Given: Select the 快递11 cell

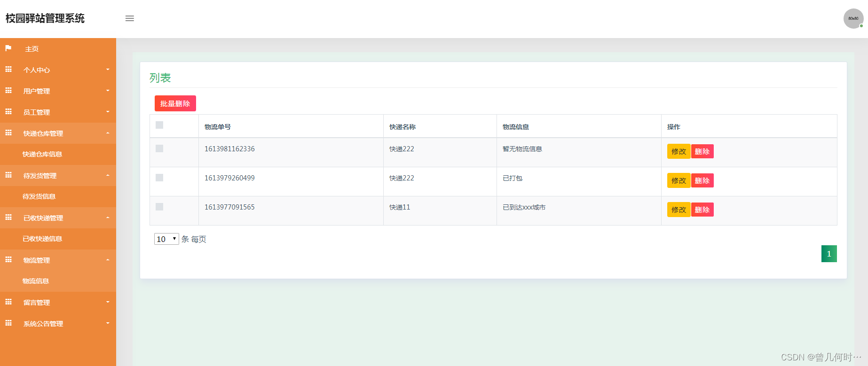Looking at the screenshot, I should tap(400, 207).
